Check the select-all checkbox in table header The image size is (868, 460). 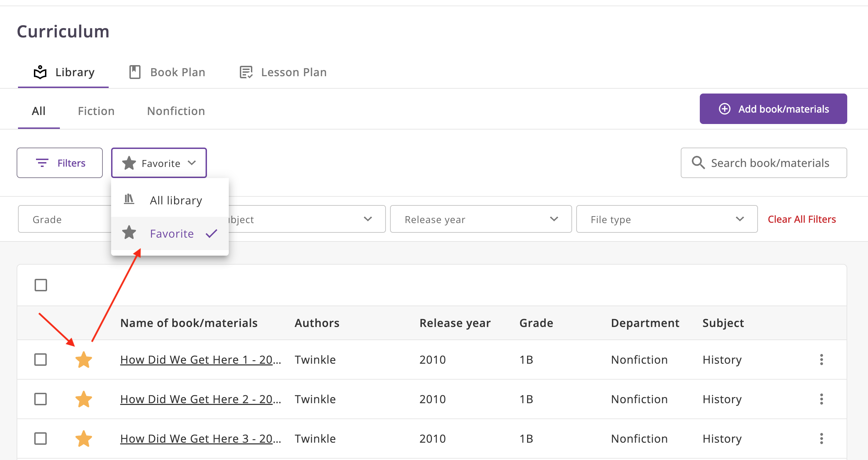coord(41,285)
